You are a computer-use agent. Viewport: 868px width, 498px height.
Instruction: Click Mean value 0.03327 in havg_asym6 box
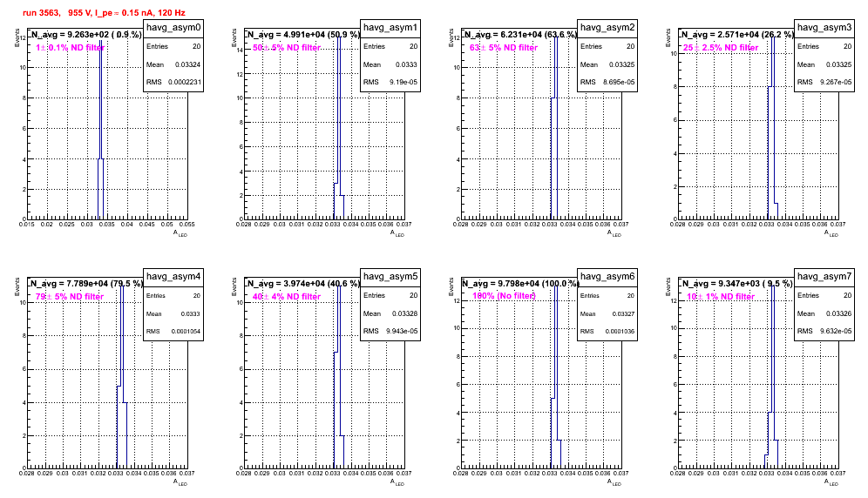coord(623,313)
